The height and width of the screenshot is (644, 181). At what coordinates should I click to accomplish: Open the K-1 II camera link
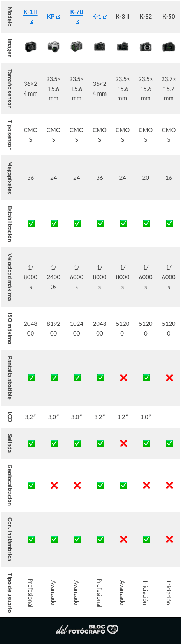coord(30,12)
